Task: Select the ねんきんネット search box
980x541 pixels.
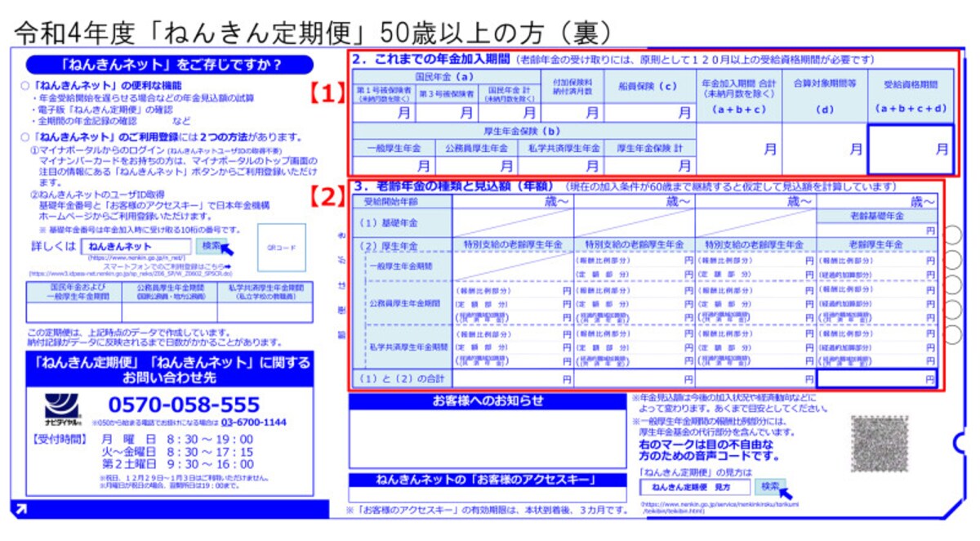Action: pyautogui.click(x=137, y=246)
